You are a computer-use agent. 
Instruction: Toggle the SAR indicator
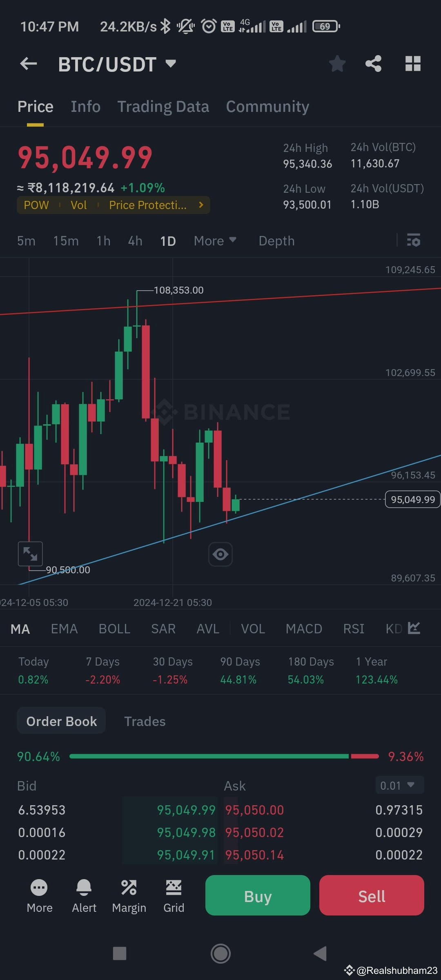tap(163, 629)
